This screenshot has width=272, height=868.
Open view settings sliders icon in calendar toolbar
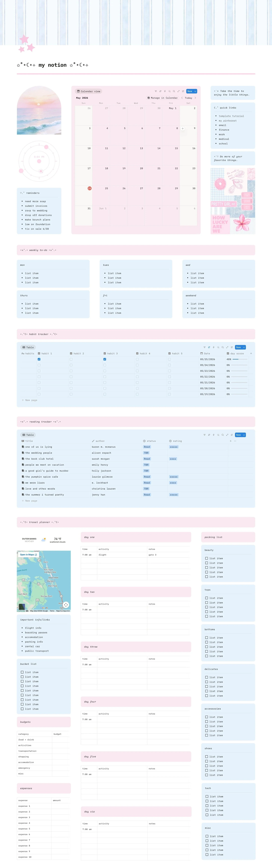point(183,91)
